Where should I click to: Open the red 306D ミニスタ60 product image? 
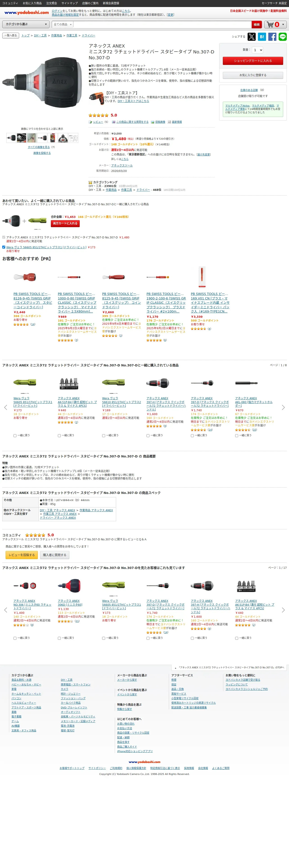click(69, 586)
